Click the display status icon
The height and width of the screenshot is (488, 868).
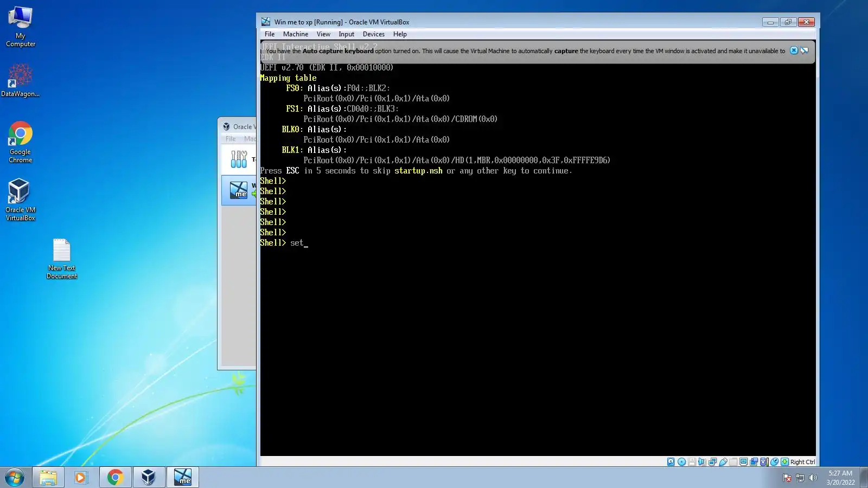(743, 462)
